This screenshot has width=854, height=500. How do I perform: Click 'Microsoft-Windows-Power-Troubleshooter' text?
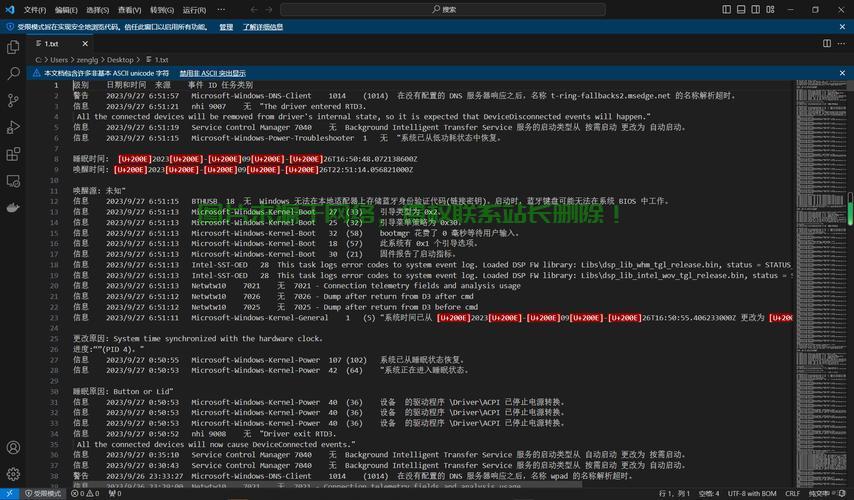pyautogui.click(x=273, y=138)
